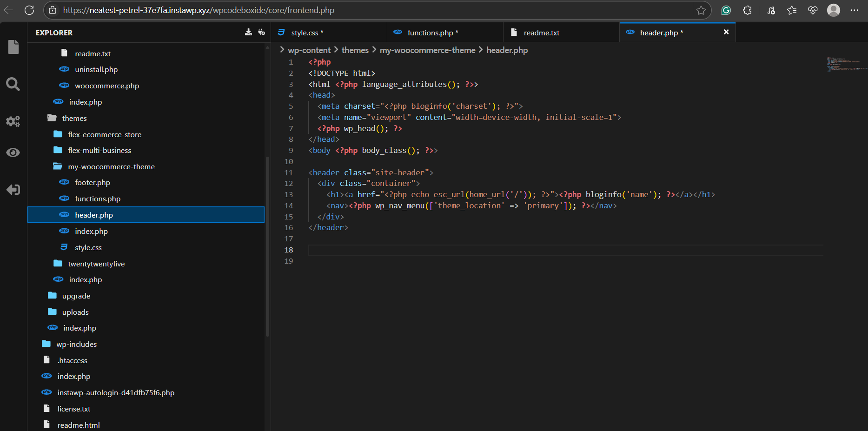The image size is (868, 431).
Task: Click the my-woocommerce-theme breadcrumb
Action: coord(428,50)
